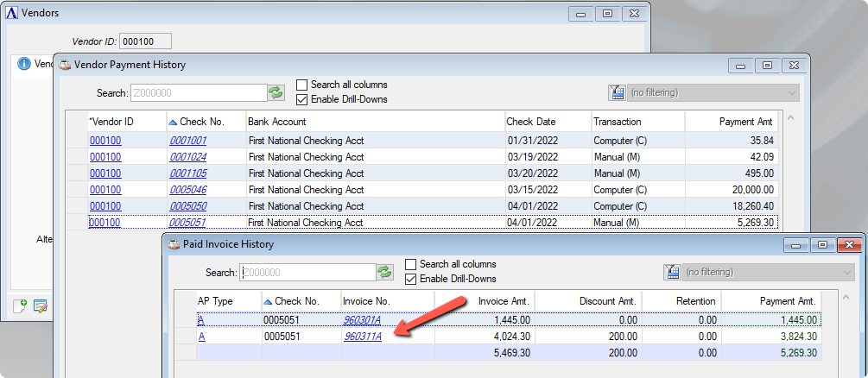Open check number 0001024 link
The image size is (868, 378).
187,157
